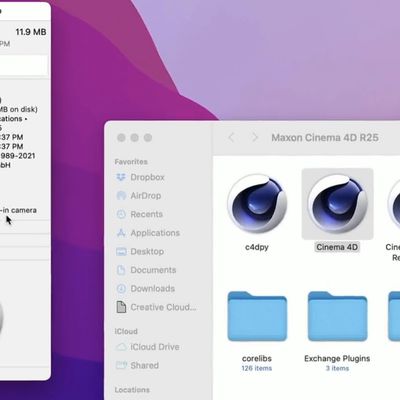400x400 pixels.
Task: Click the Dropbox sidebar icon
Action: coord(121,177)
